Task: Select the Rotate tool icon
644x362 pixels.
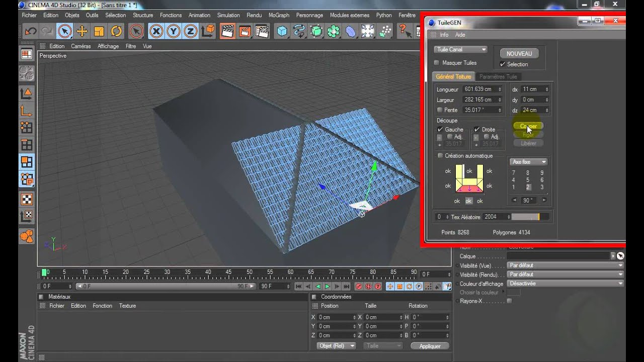Action: (x=116, y=31)
